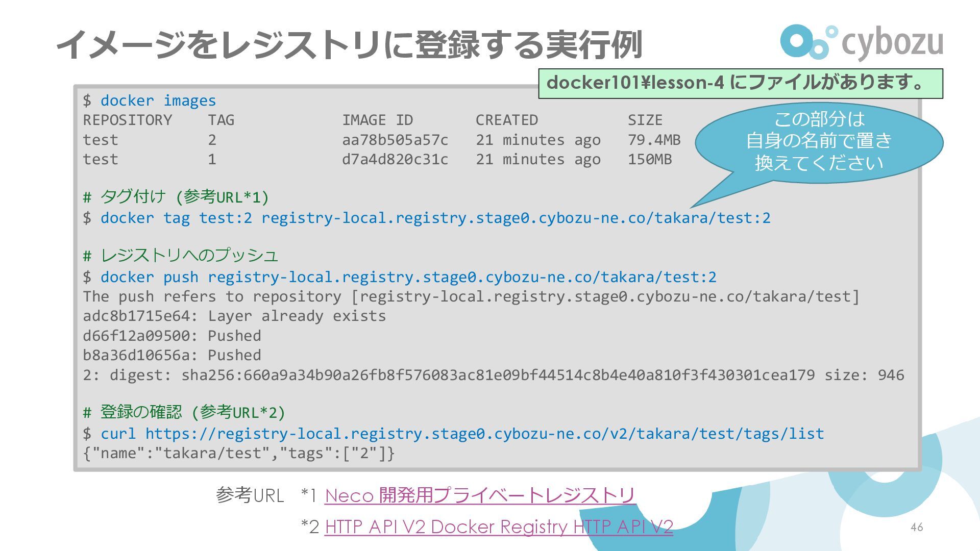Screen dimensions: 980x551
Task: Click the 'b8a36d10656a: Pushed' line
Action: click(x=172, y=355)
